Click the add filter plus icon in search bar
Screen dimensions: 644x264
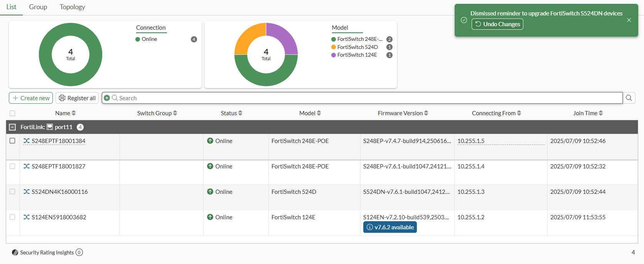click(107, 98)
